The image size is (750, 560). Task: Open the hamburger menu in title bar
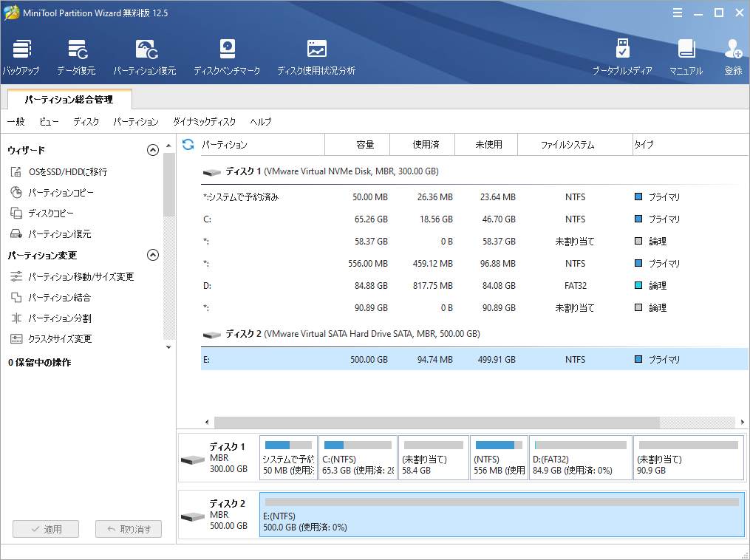click(x=678, y=13)
